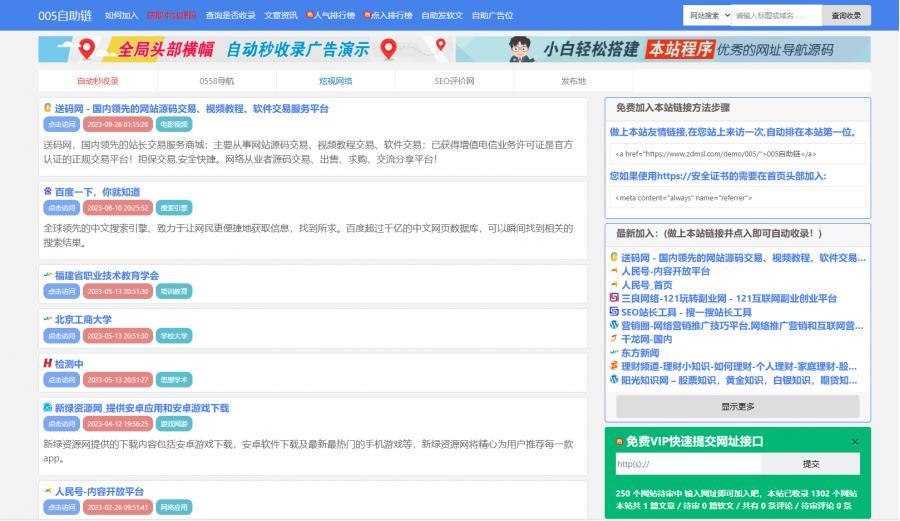Image resolution: width=900 pixels, height=521 pixels.
Task: Open 百度一下，你就知道 title link
Action: (97, 192)
